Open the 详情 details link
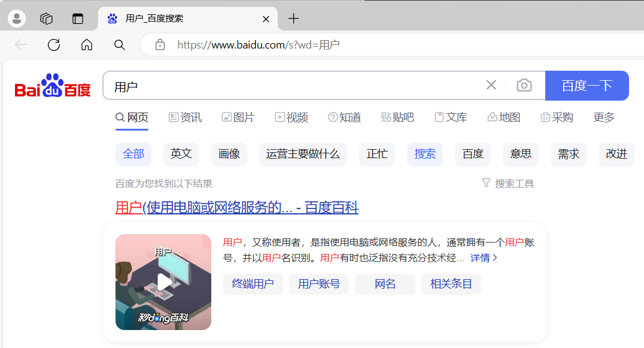644x348 pixels. (x=484, y=258)
